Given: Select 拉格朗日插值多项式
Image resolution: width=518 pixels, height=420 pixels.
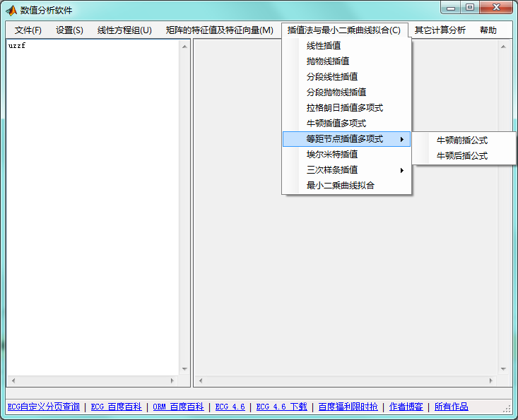Looking at the screenshot, I should 346,107.
